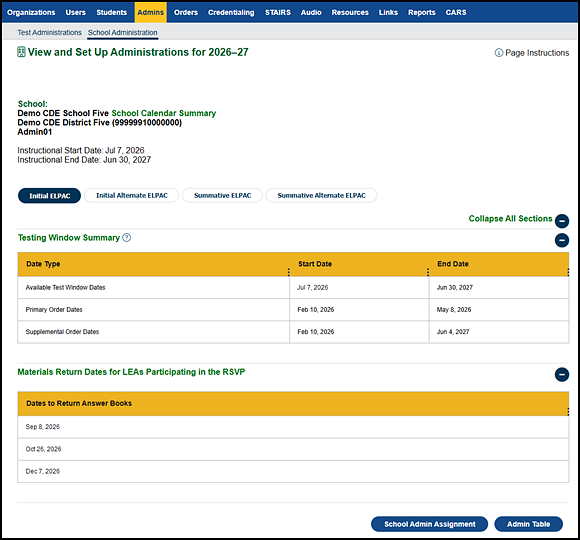Click Materials Return Dates section heading
The width and height of the screenshot is (580, 540).
tap(131, 372)
